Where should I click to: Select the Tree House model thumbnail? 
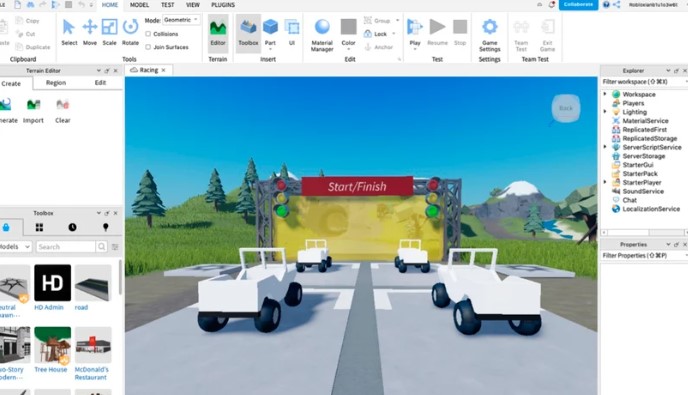pyautogui.click(x=52, y=345)
